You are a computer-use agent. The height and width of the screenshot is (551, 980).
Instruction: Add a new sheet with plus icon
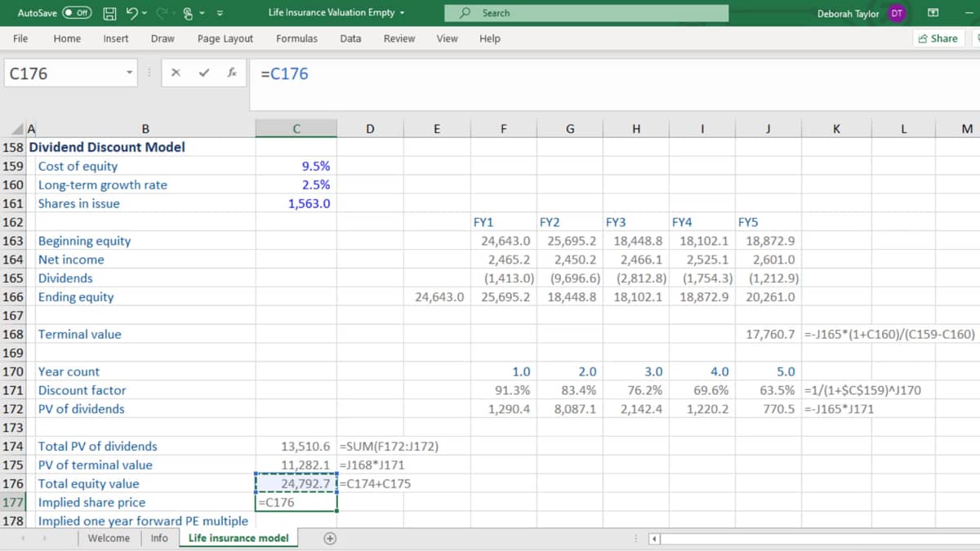pyautogui.click(x=330, y=538)
